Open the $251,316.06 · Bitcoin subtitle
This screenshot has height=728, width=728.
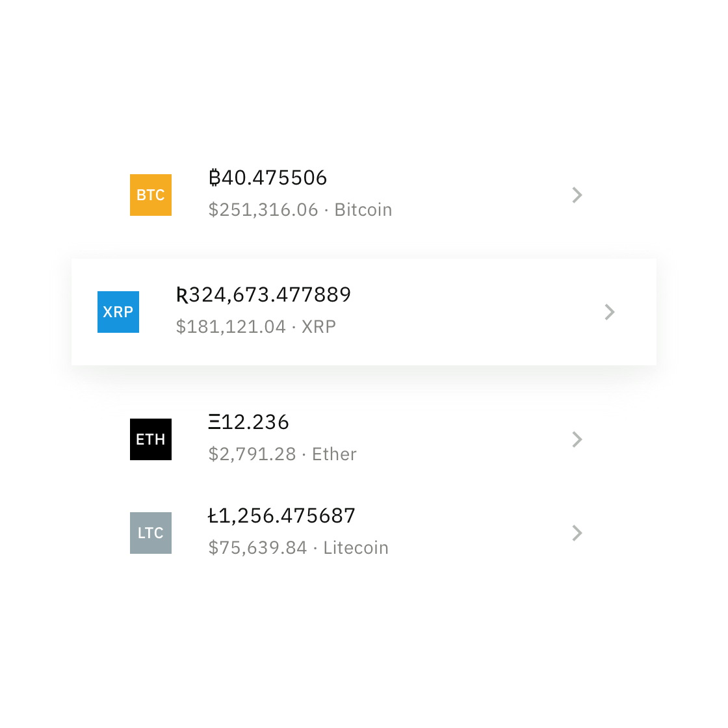(300, 210)
